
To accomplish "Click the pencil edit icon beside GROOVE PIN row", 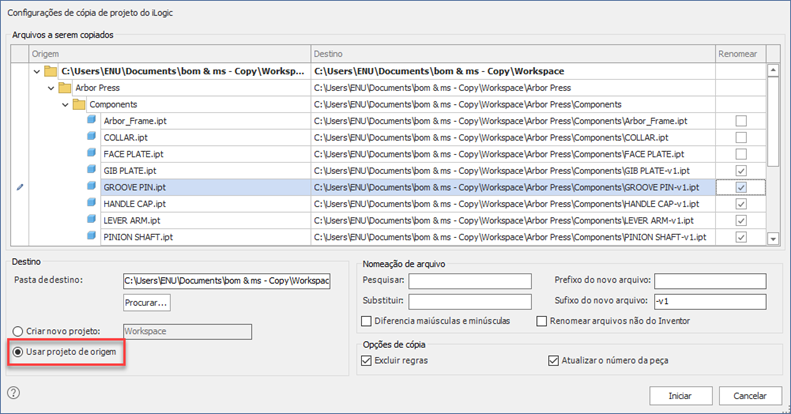I will point(19,187).
